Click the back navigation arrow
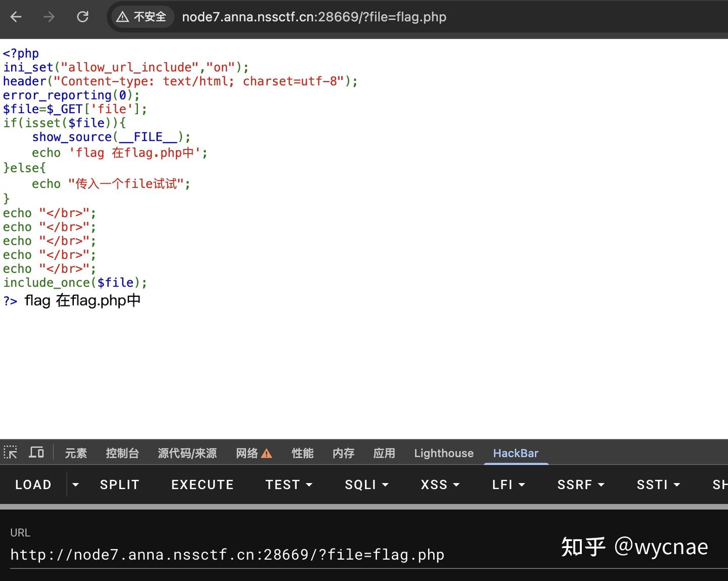Image resolution: width=728 pixels, height=581 pixels. tap(16, 17)
